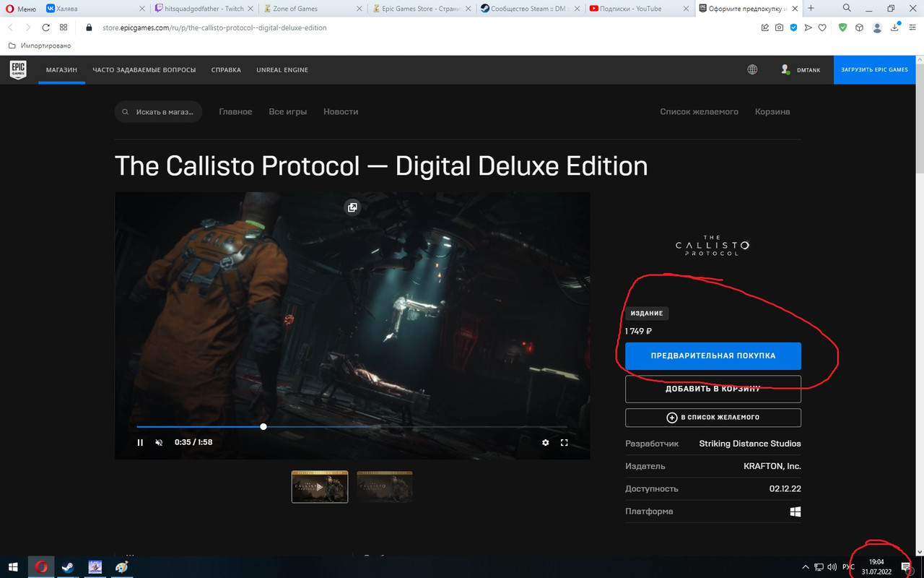Open Opera speed dial grid

click(x=64, y=27)
